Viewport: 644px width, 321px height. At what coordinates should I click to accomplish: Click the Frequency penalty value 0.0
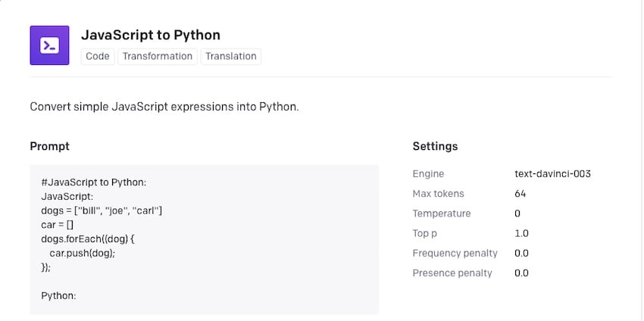point(521,254)
